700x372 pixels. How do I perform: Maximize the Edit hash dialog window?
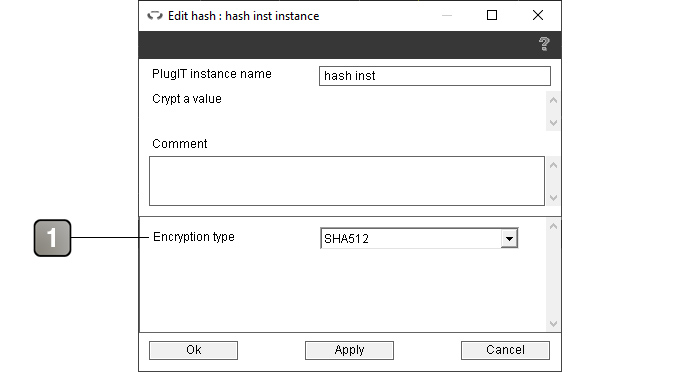pyautogui.click(x=492, y=16)
